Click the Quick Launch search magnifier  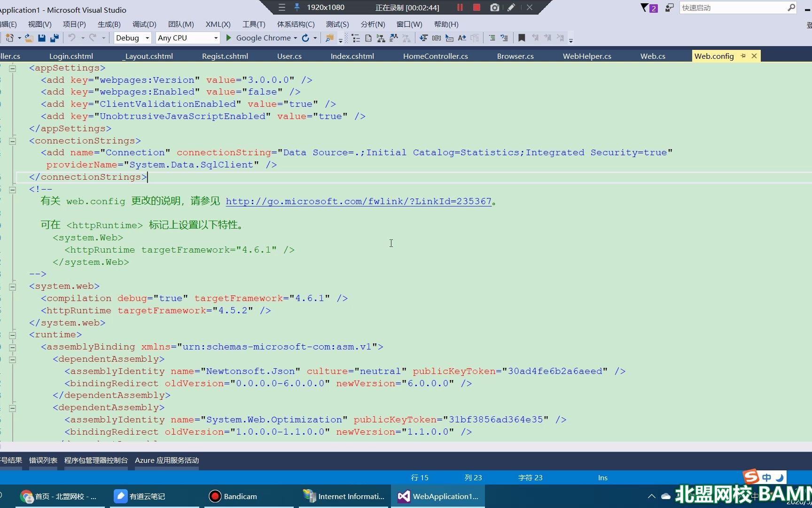pos(791,8)
